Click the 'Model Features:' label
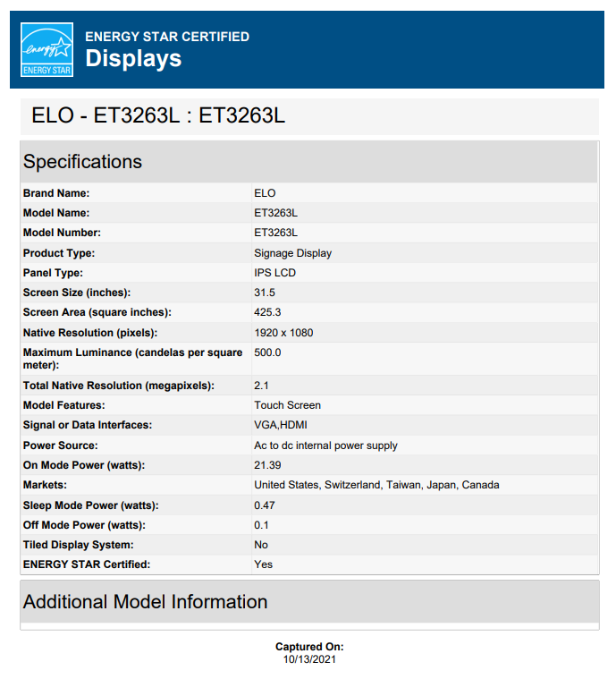616x679 pixels. [64, 406]
